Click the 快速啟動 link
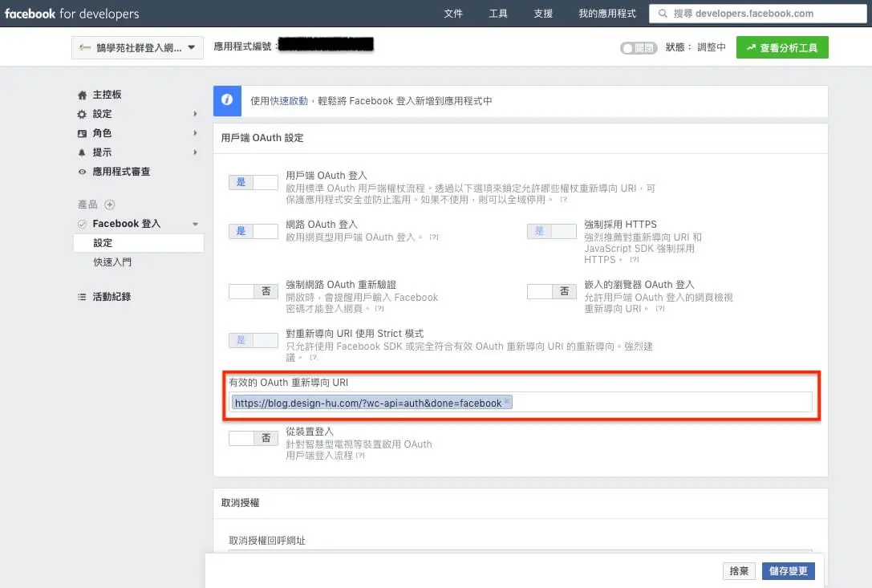Image resolution: width=872 pixels, height=588 pixels. (289, 101)
